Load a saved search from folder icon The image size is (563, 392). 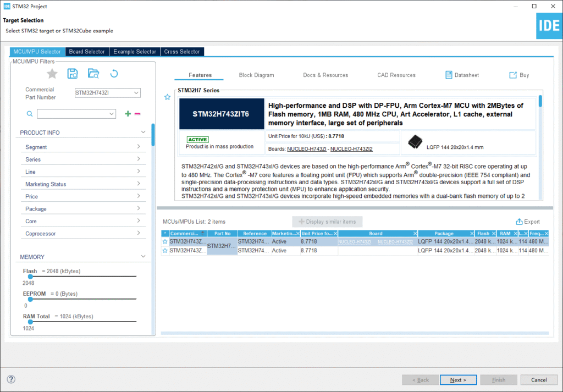point(93,74)
